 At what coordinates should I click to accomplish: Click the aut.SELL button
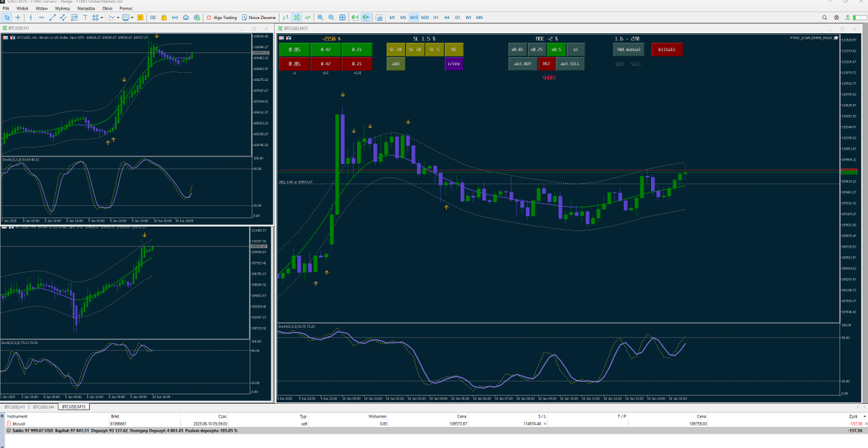click(x=571, y=64)
